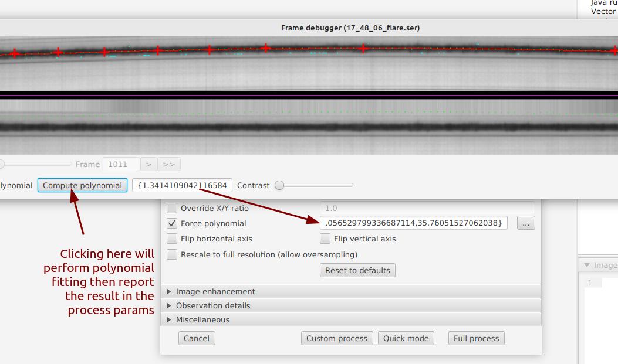This screenshot has width=618, height=364.
Task: Skip forward with the >> button
Action: 168,165
